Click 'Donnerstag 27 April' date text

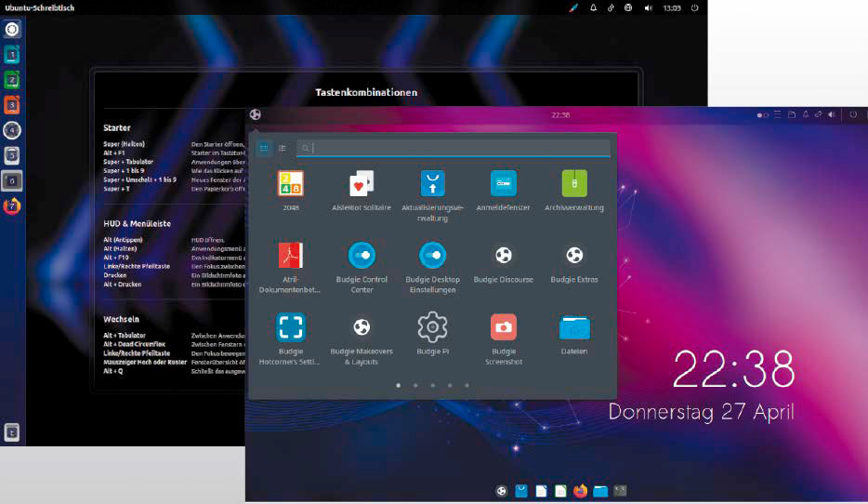pyautogui.click(x=701, y=412)
